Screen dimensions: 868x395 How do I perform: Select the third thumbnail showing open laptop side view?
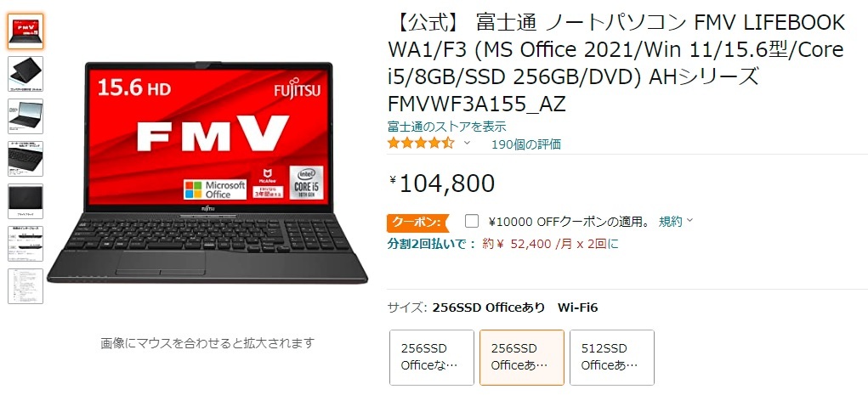click(26, 116)
